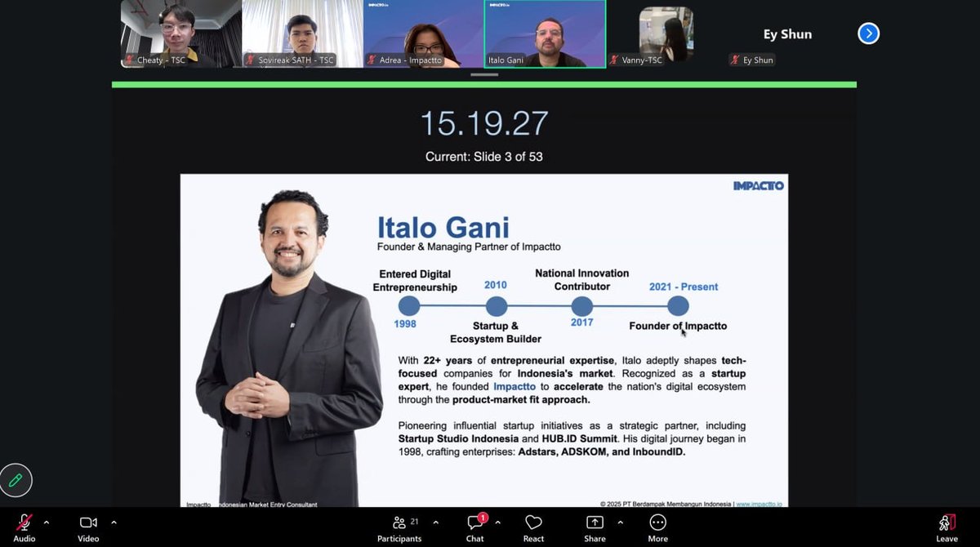Click the gallery strip resize handle
The width and height of the screenshot is (980, 547).
click(x=484, y=74)
